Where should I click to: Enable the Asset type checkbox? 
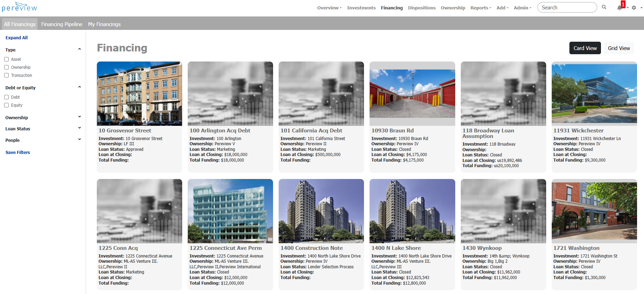point(7,59)
